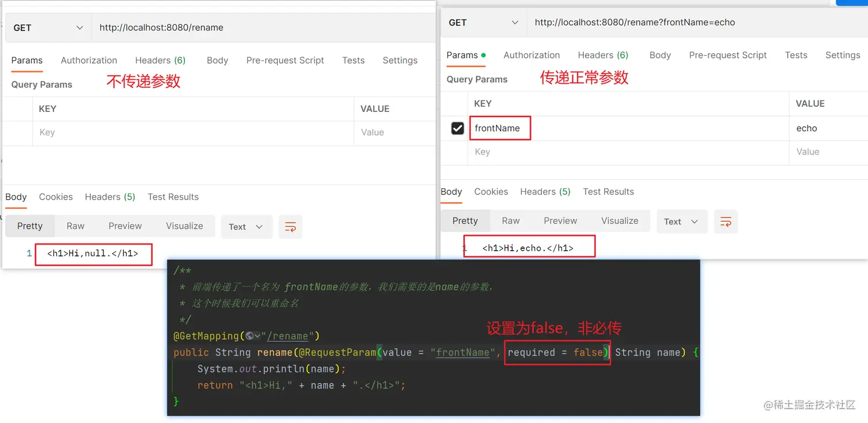Open the GET method dropdown in left window
Viewport: 868px width, 423px height.
48,28
